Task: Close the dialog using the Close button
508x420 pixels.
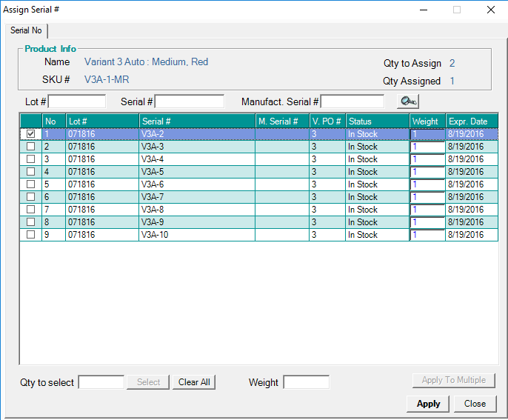Action: click(475, 404)
